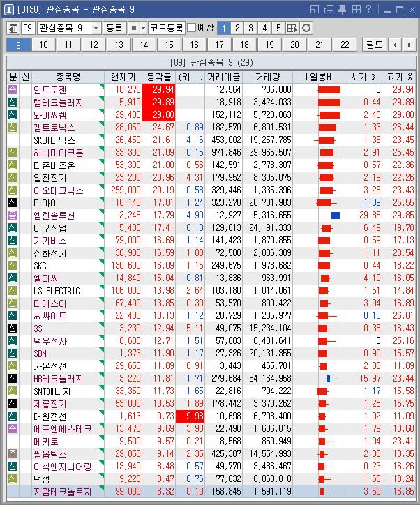Image resolution: width=420 pixels, height=505 pixels.
Task: Click the shrink screen icon in the title bar
Action: pos(315,9)
